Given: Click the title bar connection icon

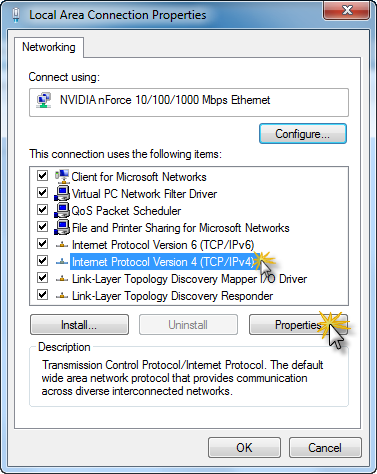Looking at the screenshot, I should [16, 15].
